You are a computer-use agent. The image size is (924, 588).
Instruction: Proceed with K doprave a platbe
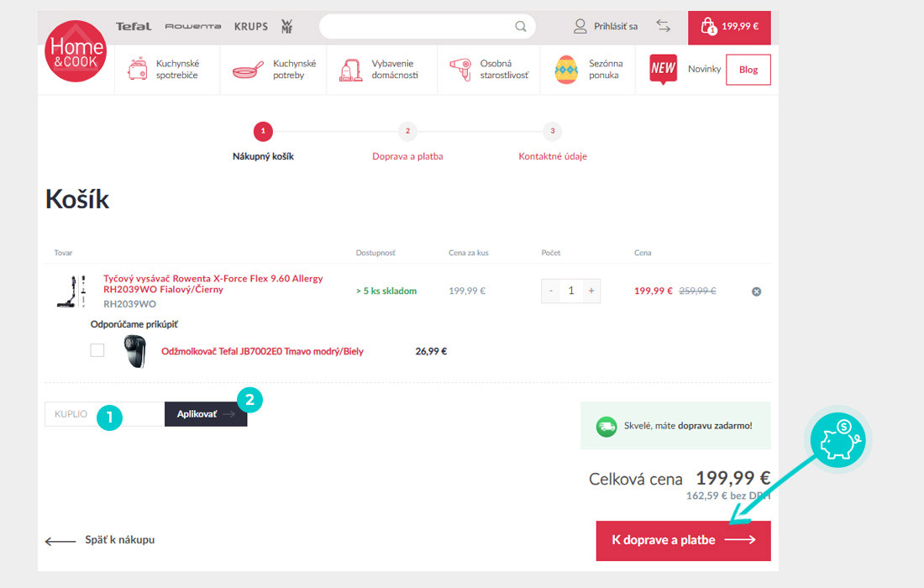coord(684,540)
